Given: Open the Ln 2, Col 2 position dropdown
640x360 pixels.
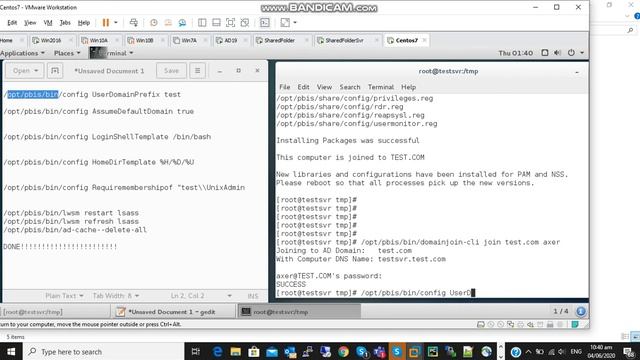Looking at the screenshot, I should (x=201, y=296).
